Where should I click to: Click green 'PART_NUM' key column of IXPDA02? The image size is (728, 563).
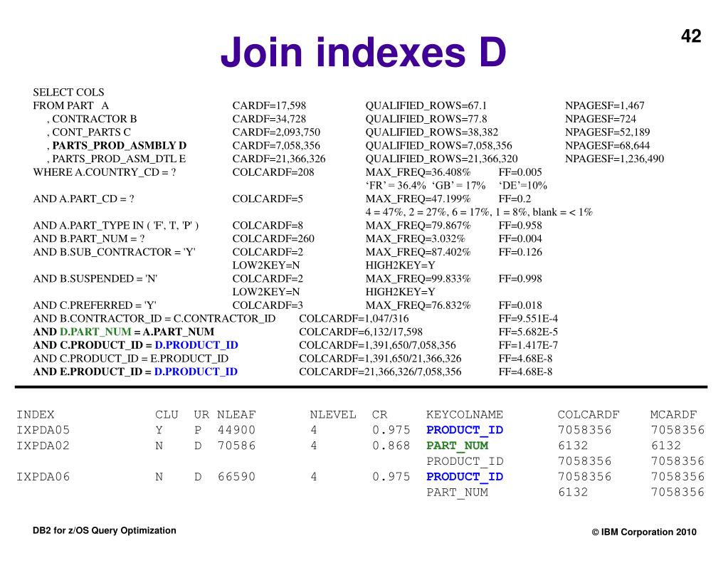tap(457, 446)
